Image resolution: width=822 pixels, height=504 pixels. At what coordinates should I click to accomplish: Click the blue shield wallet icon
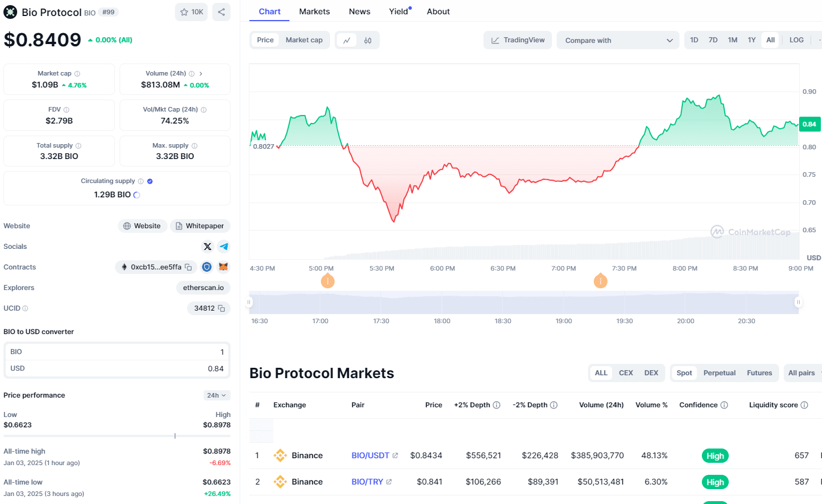207,267
